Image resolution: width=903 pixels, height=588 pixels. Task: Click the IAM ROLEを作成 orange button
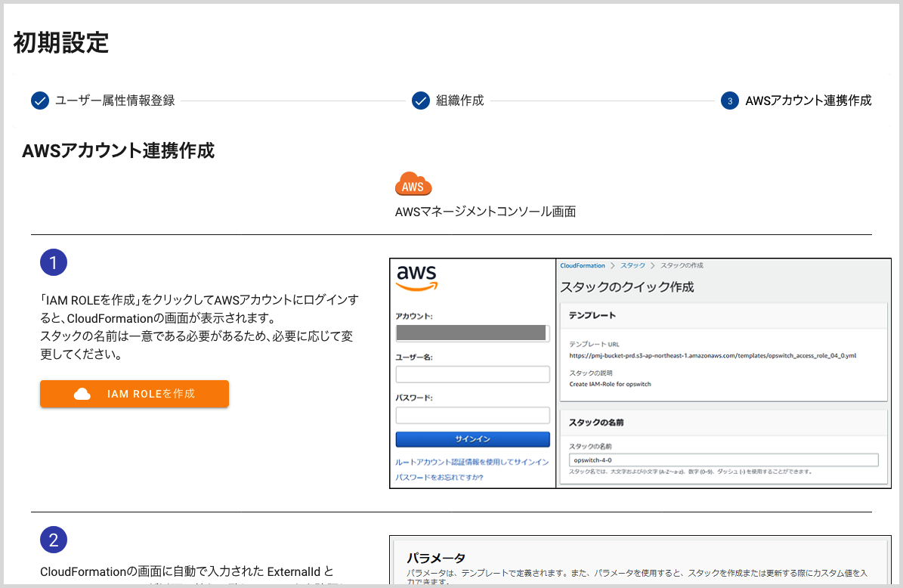134,394
